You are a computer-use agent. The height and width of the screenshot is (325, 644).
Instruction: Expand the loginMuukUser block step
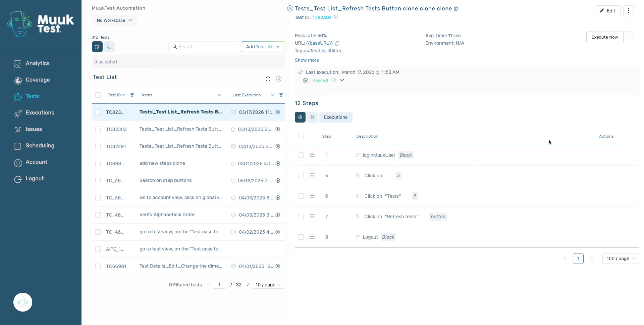[358, 155]
